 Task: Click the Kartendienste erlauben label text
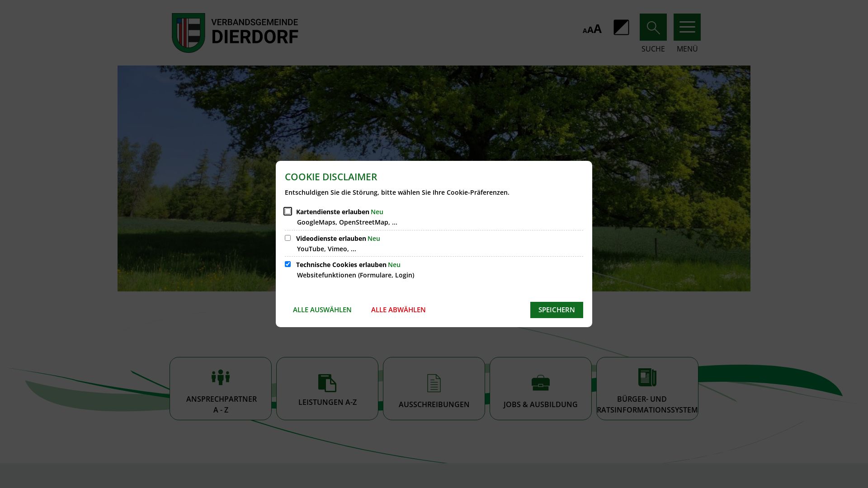(332, 212)
